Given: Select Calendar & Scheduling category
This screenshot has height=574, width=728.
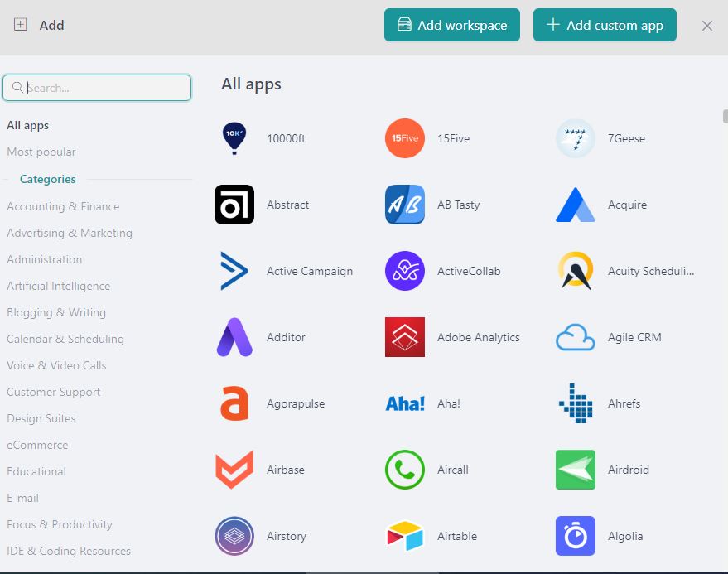Looking at the screenshot, I should tap(65, 339).
